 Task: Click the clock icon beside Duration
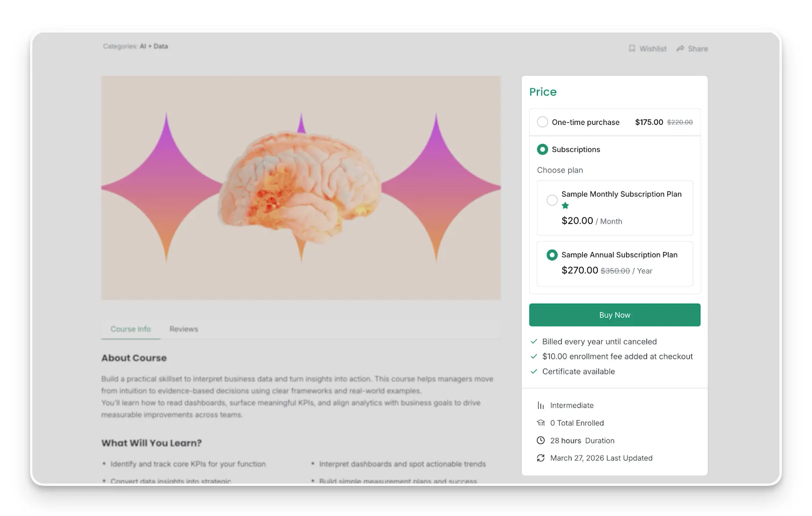[540, 440]
